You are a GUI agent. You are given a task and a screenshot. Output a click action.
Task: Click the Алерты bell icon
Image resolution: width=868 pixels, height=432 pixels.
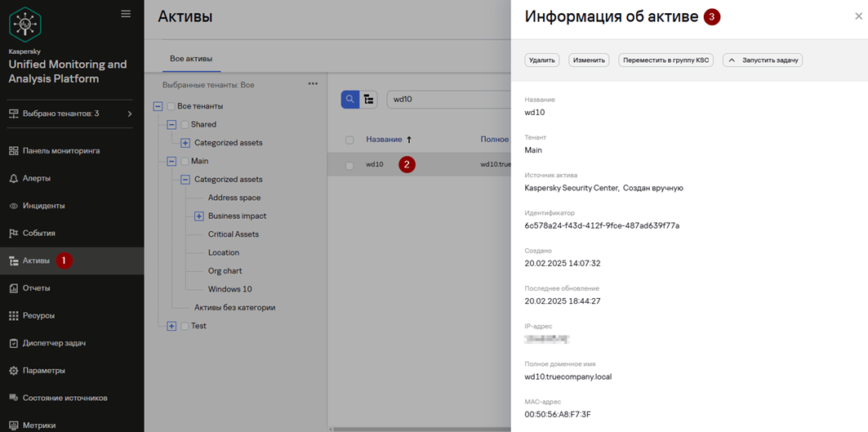coord(14,178)
